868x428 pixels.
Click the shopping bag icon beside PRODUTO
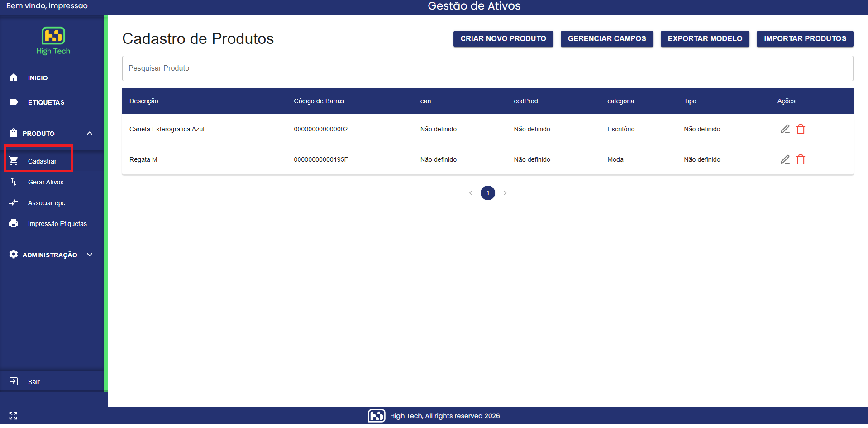coord(14,133)
